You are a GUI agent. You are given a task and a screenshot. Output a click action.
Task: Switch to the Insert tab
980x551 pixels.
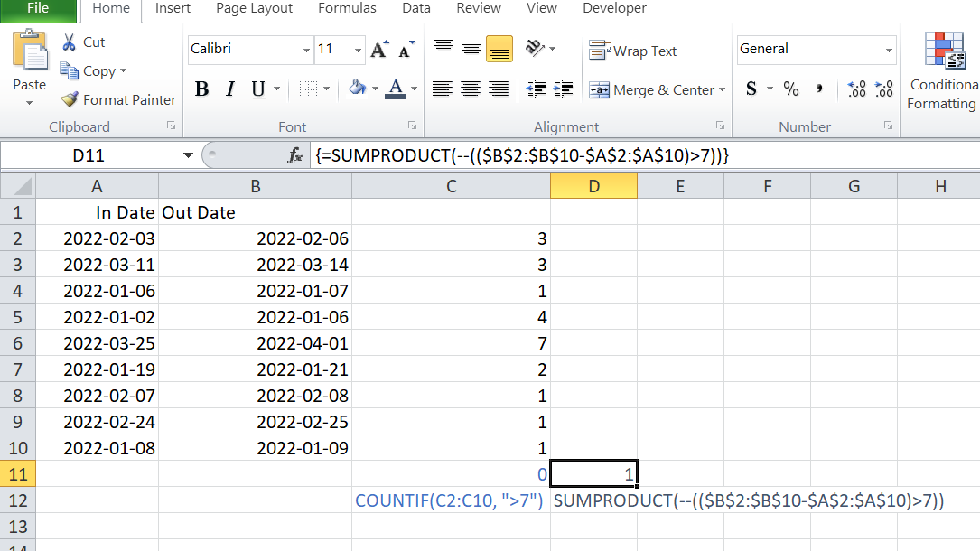(173, 9)
